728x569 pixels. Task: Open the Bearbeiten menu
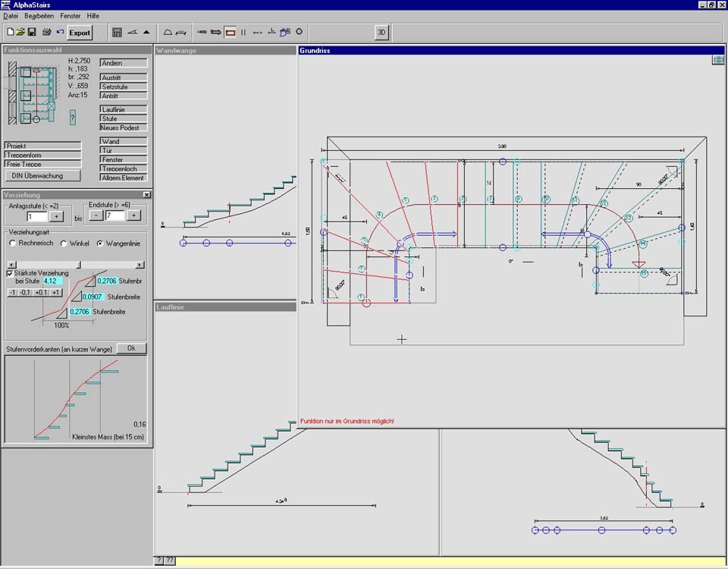[x=39, y=15]
